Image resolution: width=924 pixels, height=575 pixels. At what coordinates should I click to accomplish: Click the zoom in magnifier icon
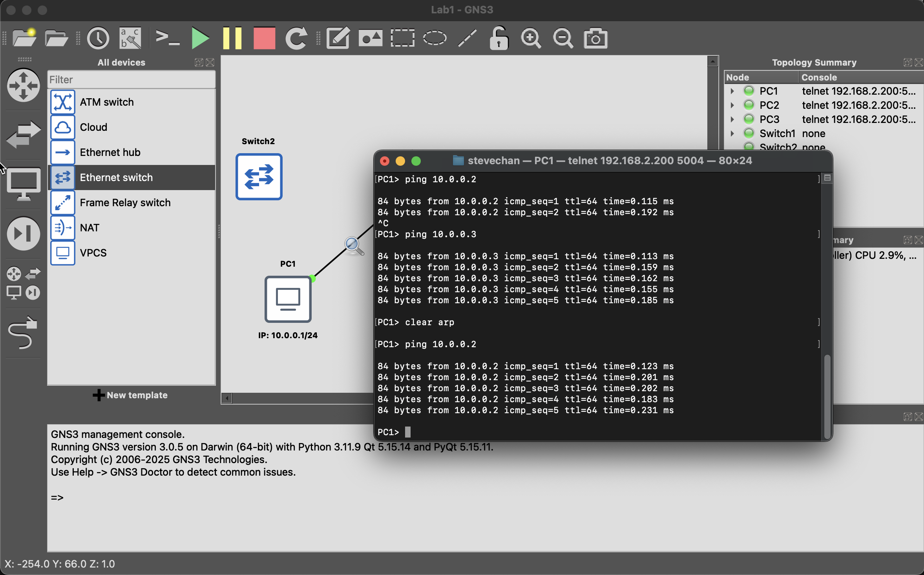(531, 38)
